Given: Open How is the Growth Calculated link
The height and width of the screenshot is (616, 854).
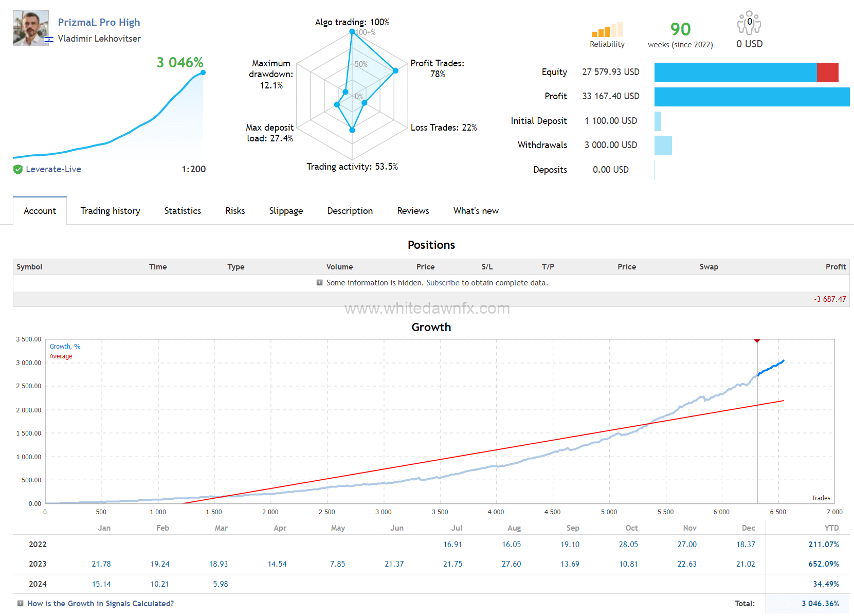Looking at the screenshot, I should coord(100,604).
